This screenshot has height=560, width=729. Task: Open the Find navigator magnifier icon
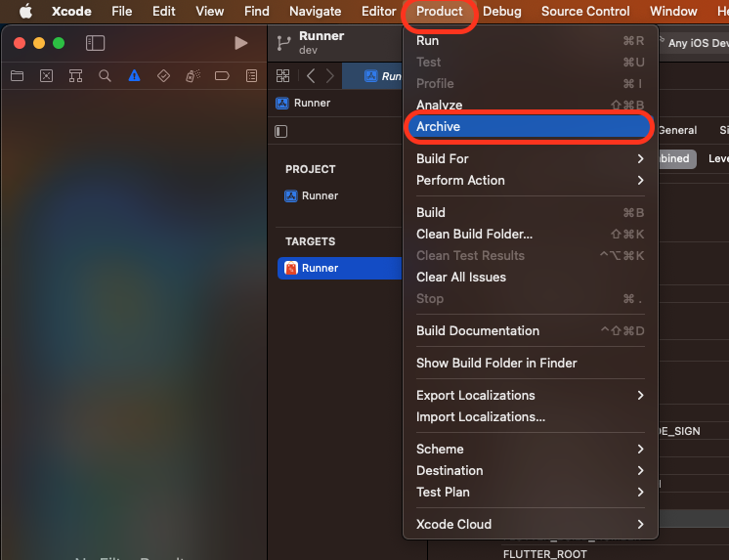point(106,76)
